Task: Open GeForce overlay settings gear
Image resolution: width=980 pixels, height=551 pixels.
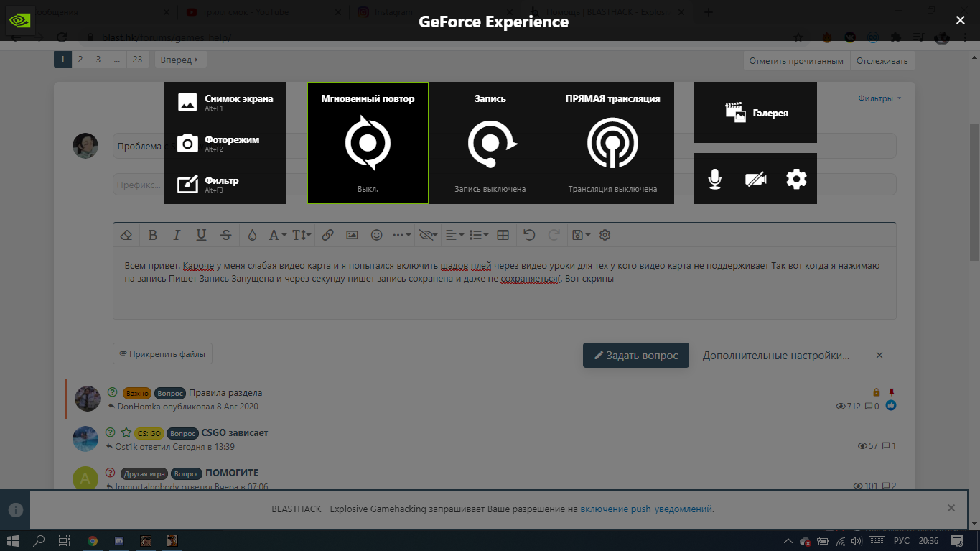Action: tap(796, 179)
